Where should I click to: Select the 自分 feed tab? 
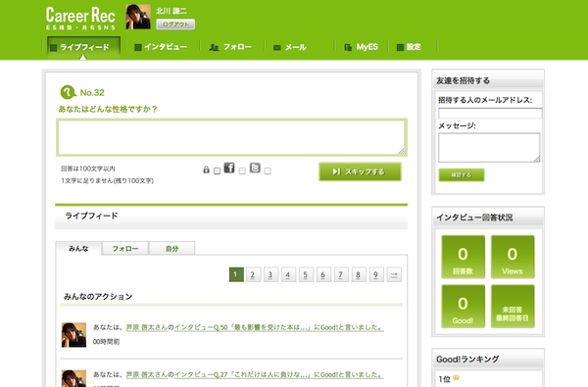pos(171,248)
